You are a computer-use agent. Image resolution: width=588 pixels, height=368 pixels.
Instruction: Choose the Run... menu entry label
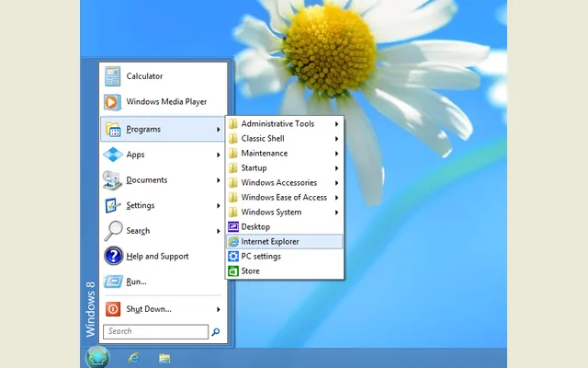coord(136,282)
